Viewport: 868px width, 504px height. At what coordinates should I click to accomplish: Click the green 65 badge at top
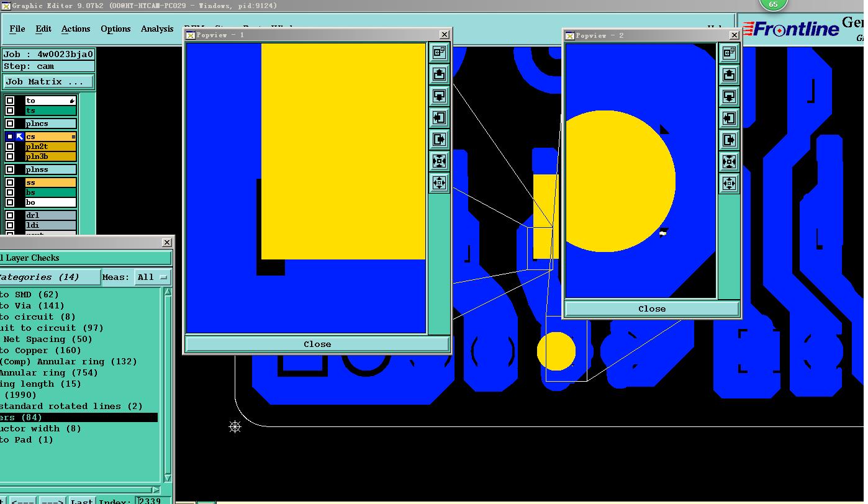(773, 4)
